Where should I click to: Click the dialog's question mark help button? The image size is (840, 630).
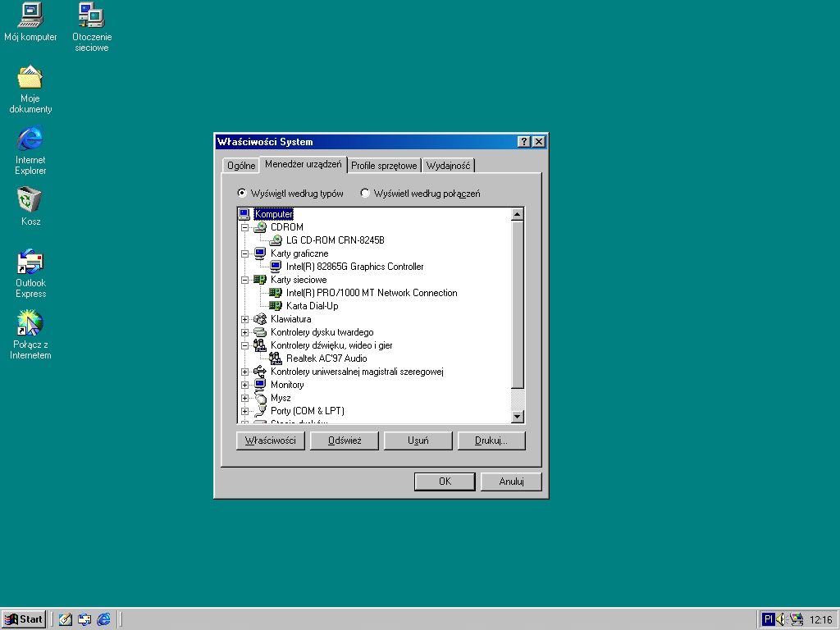[x=524, y=141]
